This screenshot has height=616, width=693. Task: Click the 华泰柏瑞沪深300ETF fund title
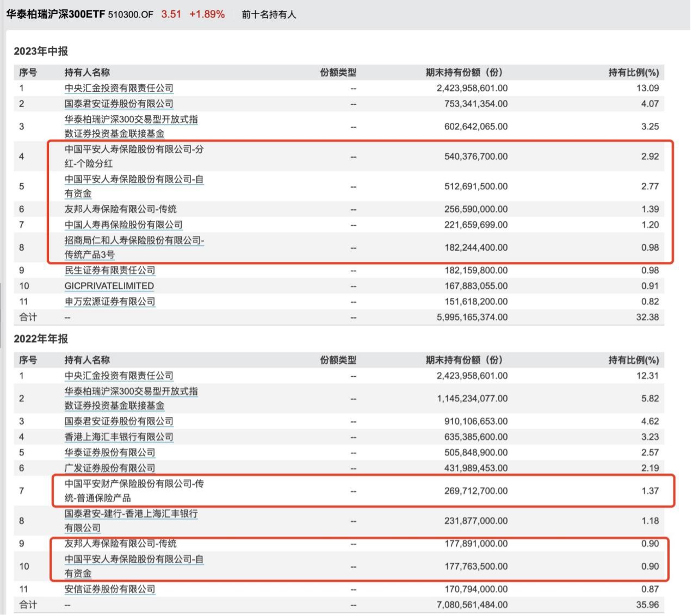55,15
